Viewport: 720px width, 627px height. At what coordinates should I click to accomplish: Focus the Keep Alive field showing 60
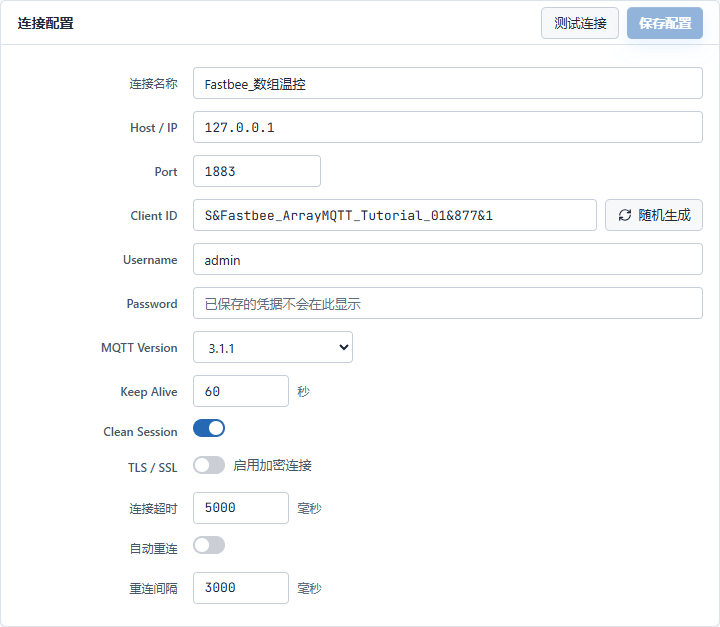pos(241,391)
